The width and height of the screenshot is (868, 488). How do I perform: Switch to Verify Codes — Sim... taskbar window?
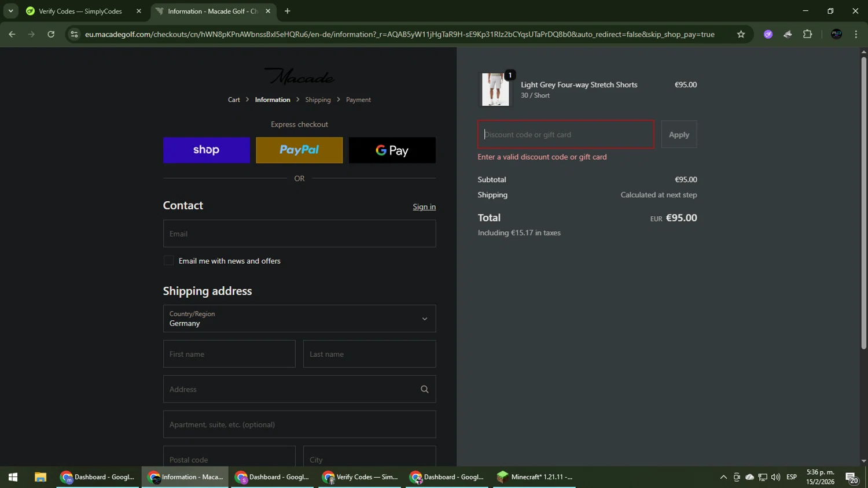tap(360, 477)
